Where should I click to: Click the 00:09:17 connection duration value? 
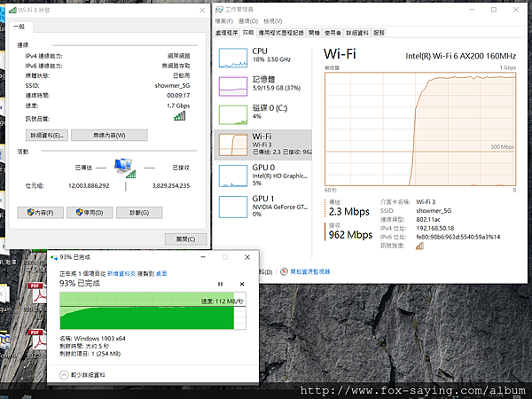click(178, 96)
